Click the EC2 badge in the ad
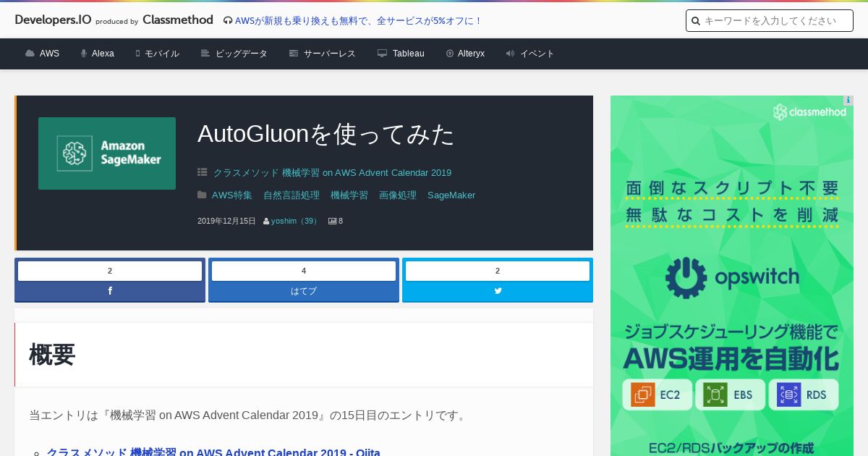Image resolution: width=868 pixels, height=456 pixels. pyautogui.click(x=658, y=395)
